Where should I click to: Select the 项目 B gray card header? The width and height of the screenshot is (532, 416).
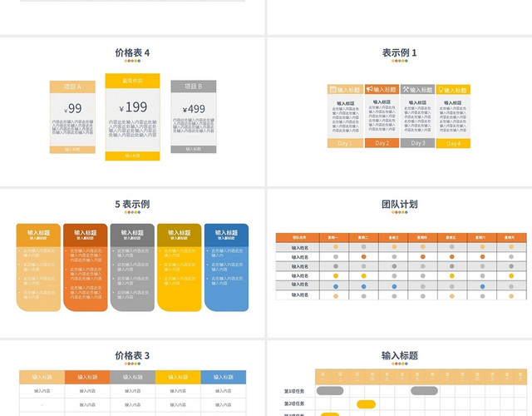tap(193, 86)
